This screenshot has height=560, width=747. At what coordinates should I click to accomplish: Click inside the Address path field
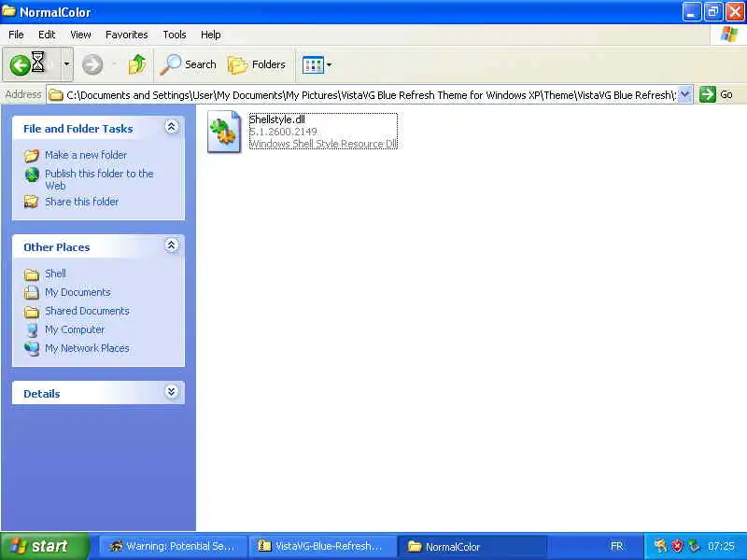tap(371, 95)
